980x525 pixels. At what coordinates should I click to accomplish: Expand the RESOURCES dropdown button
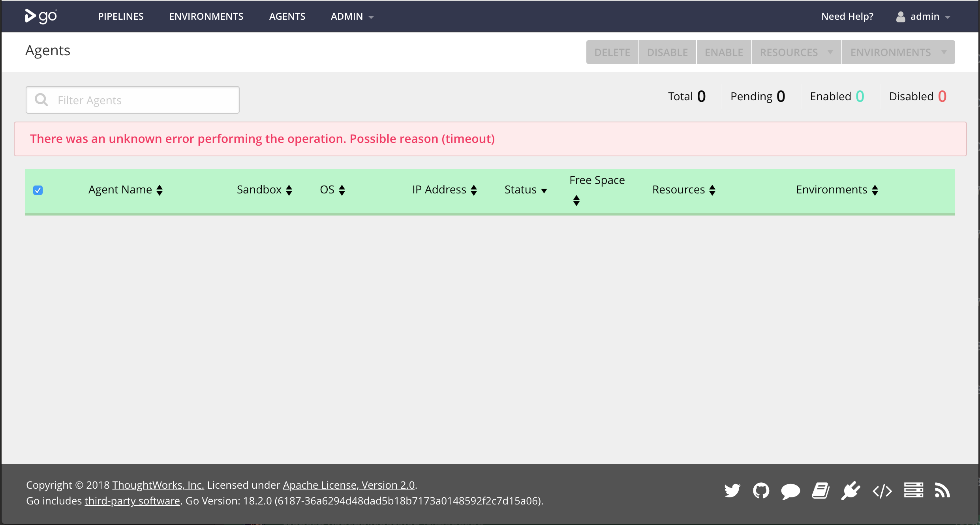796,52
